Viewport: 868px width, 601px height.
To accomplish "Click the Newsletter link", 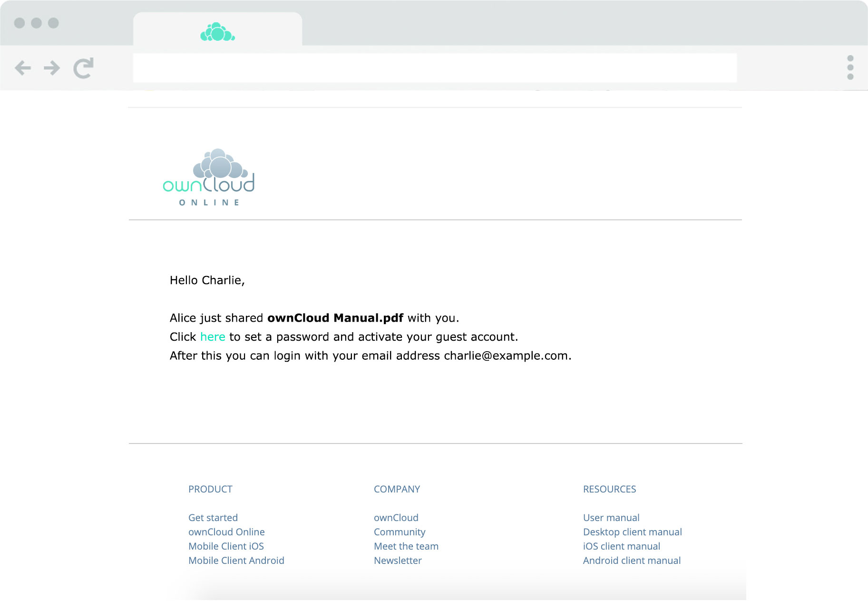I will [398, 561].
